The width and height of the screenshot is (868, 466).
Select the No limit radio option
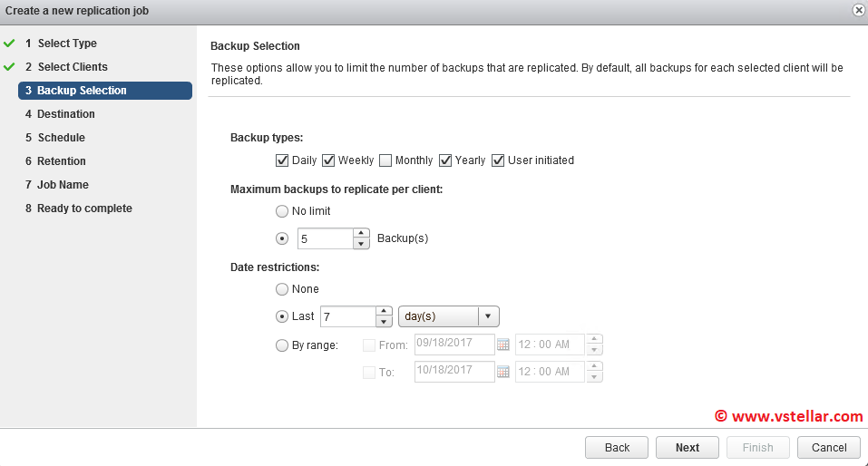point(282,211)
